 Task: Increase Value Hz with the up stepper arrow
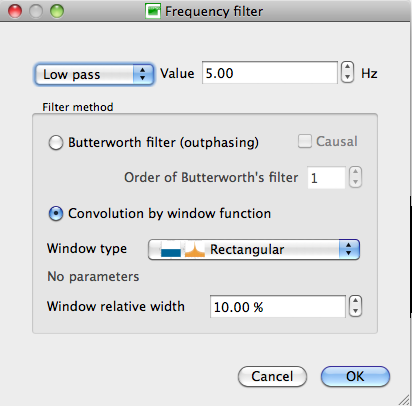(x=347, y=67)
